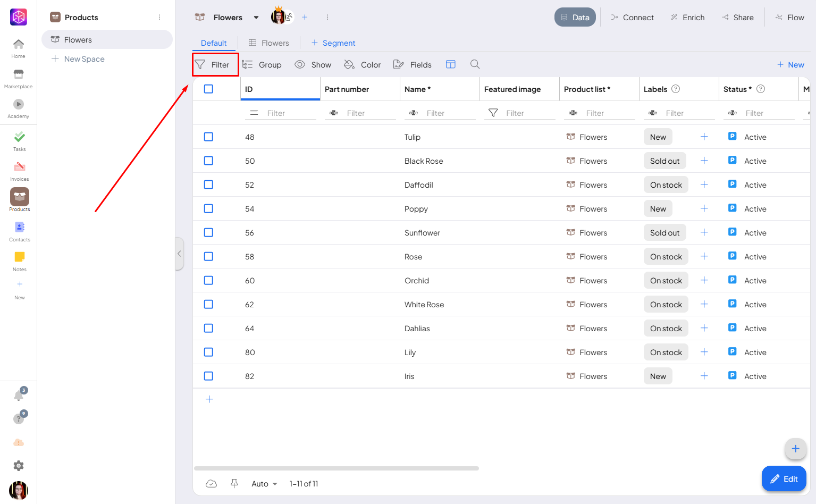Toggle the select-all header checkbox
The image size is (816, 504).
[208, 89]
